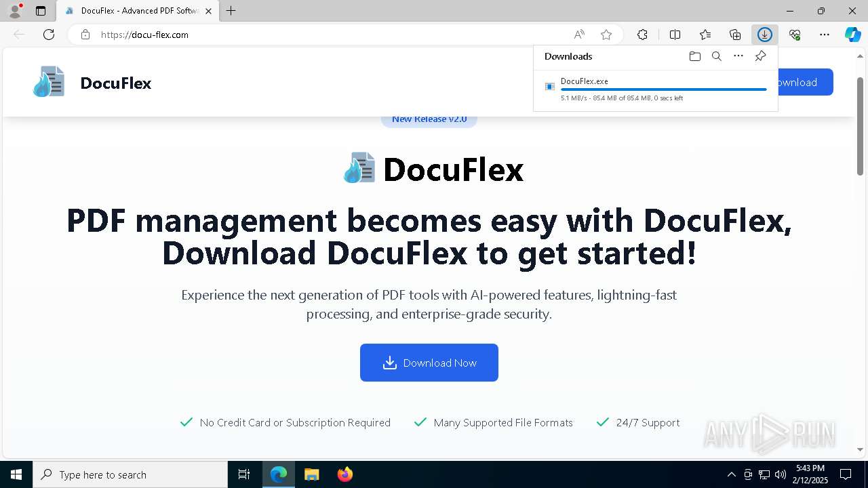Close the DocuFlex browser tab
Screen dimensions: 868x488
(x=209, y=11)
